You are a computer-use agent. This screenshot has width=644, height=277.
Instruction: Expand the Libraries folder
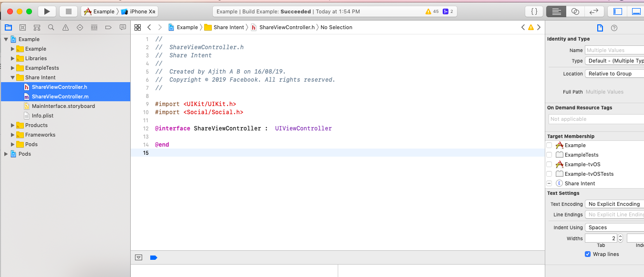coord(13,58)
